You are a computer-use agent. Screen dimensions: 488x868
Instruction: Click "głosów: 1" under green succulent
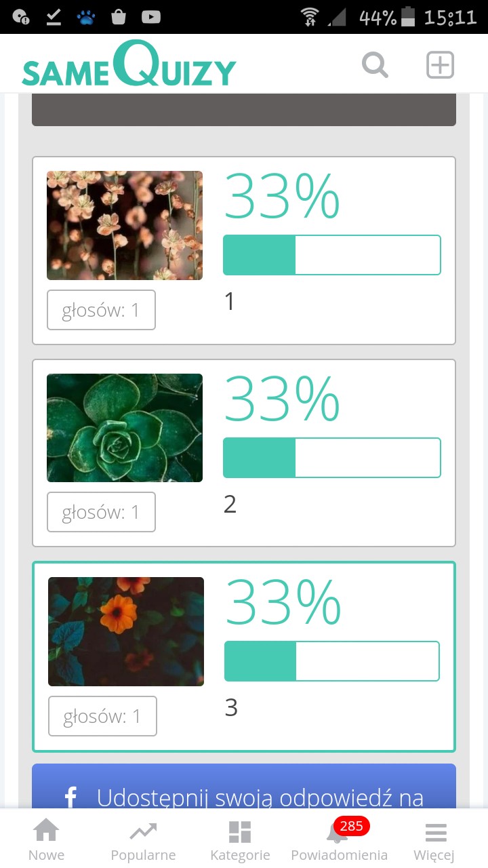tap(101, 512)
